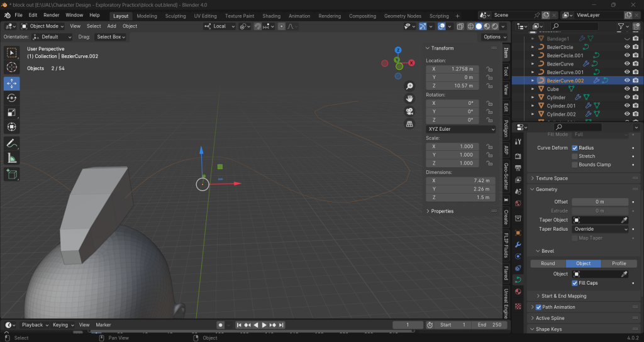
Task: Open the Render menu
Action: [x=52, y=15]
